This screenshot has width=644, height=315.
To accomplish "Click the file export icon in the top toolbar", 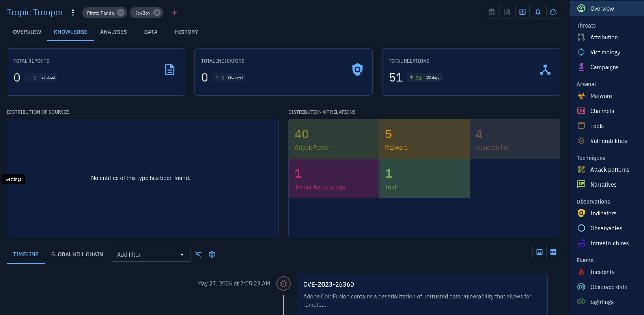I will 507,12.
